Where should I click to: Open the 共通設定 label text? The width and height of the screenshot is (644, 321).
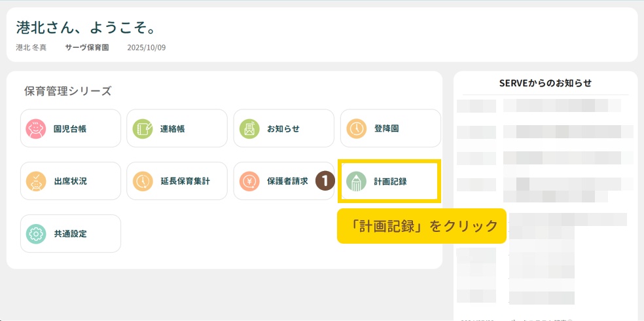point(70,234)
